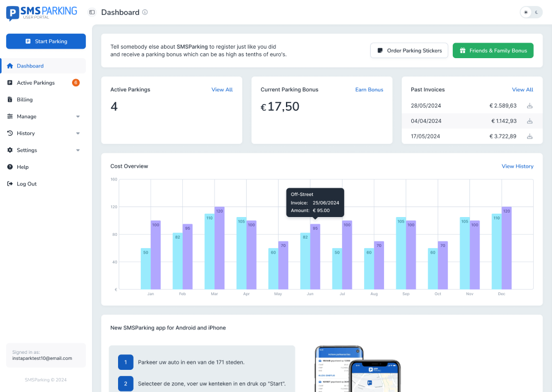The image size is (552, 392).
Task: Collapse sidebar using panel toggle icon
Action: tap(92, 12)
